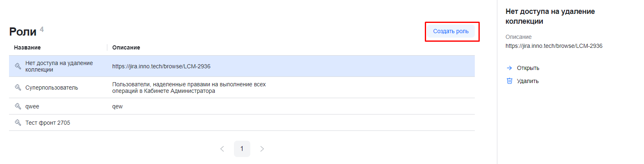The width and height of the screenshot is (644, 164).
Task: Select the qwee role row
Action: (x=32, y=106)
